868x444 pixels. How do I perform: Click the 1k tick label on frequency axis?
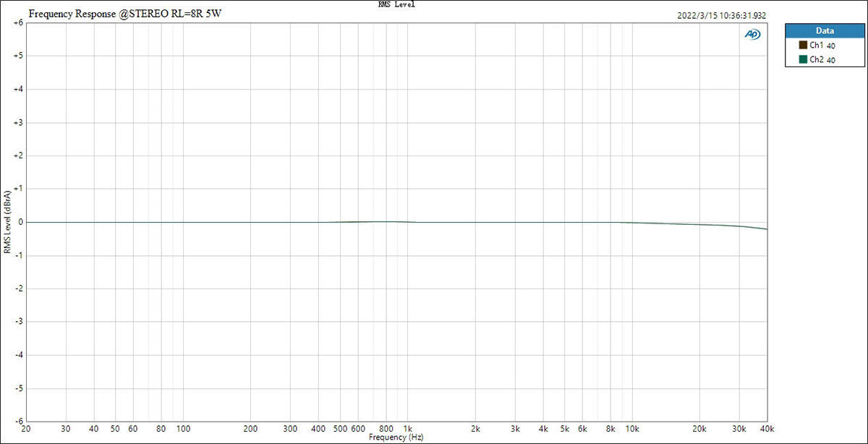click(x=408, y=429)
